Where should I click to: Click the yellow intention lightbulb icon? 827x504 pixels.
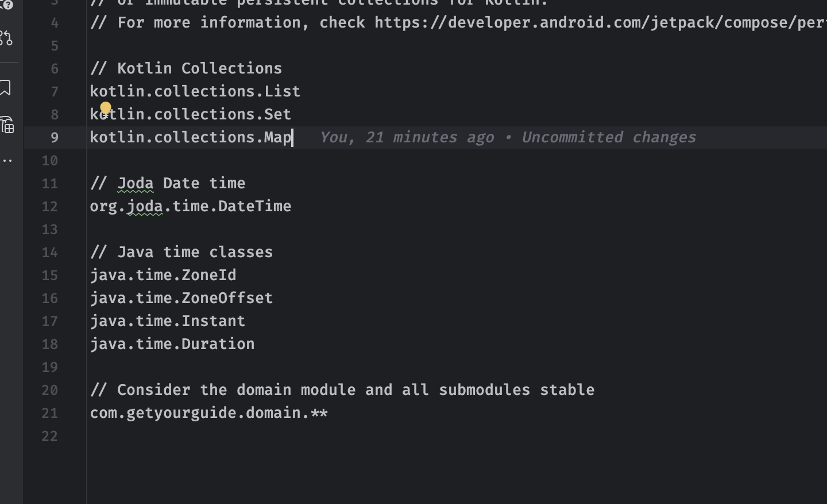(x=106, y=107)
